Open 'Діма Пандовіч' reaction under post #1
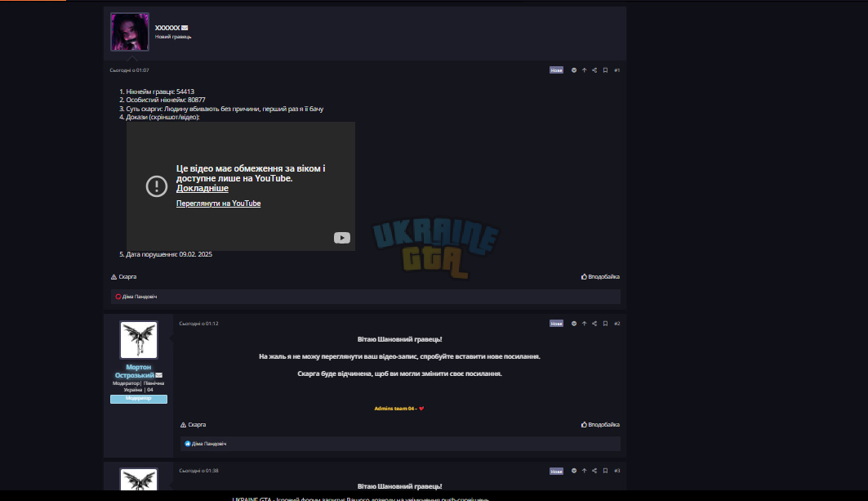The height and width of the screenshot is (501, 868). [140, 297]
